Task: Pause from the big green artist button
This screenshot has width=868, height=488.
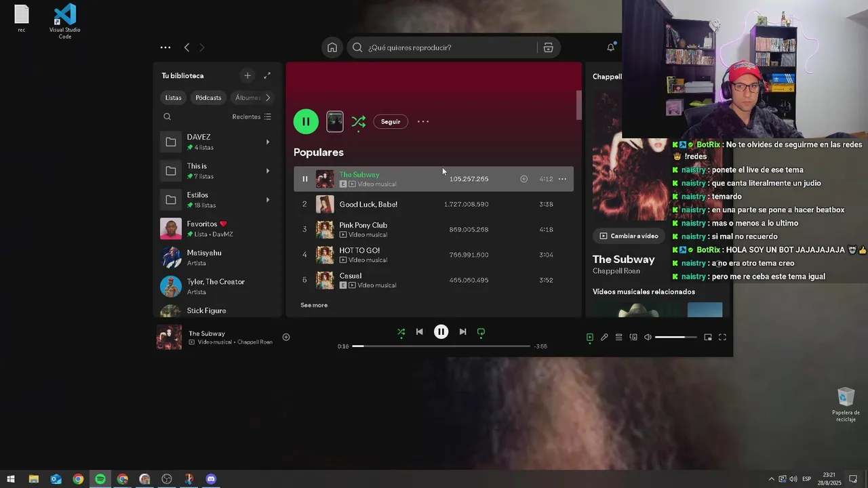Action: coord(306,121)
